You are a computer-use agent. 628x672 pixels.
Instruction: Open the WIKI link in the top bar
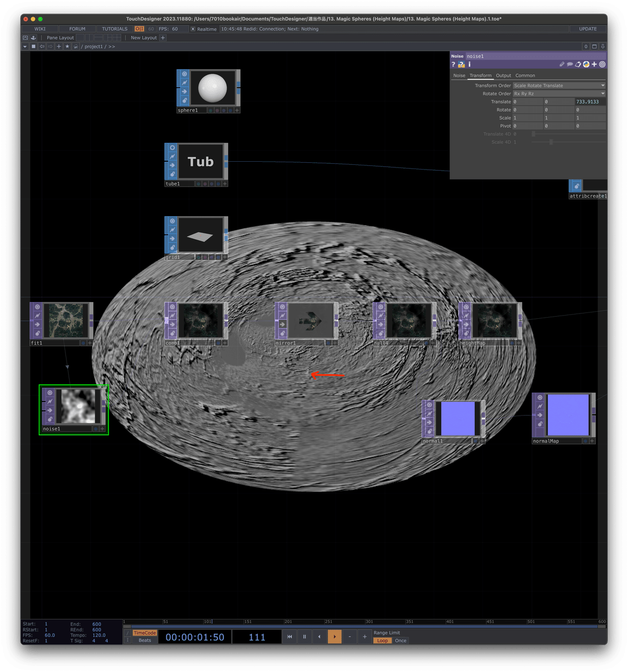pos(39,29)
